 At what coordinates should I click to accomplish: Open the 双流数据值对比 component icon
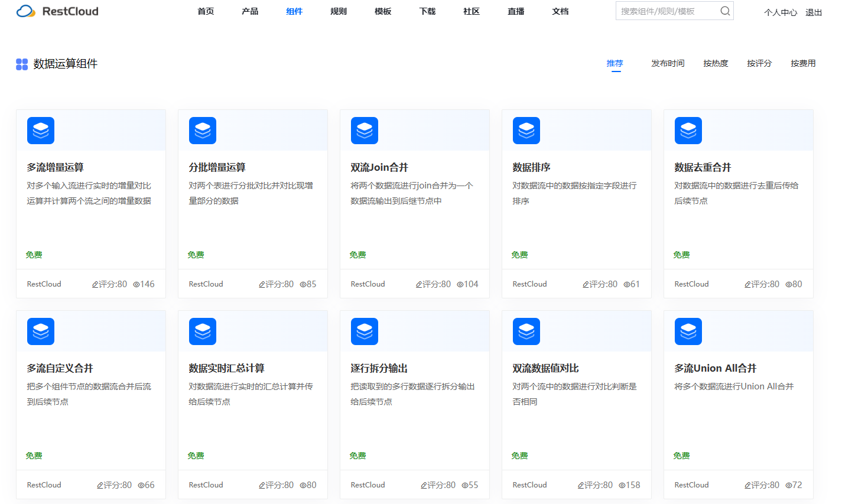click(526, 331)
